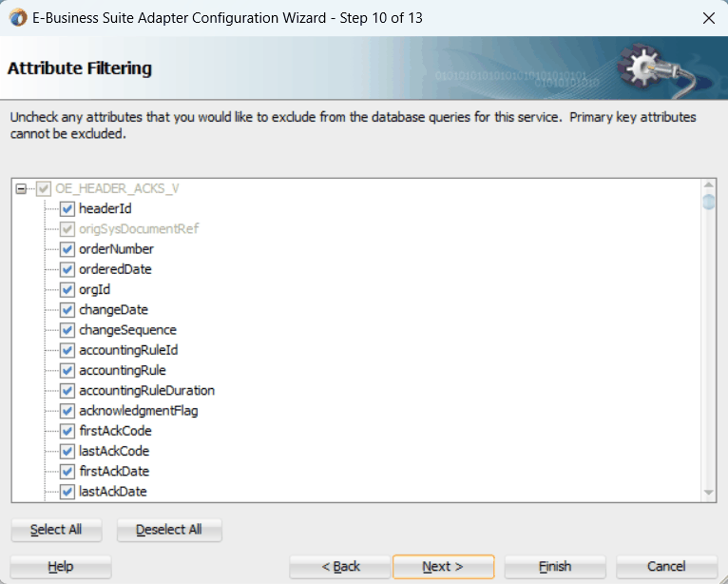Select the changeSequence label
Viewport: 728px width, 584px height.
click(x=127, y=330)
